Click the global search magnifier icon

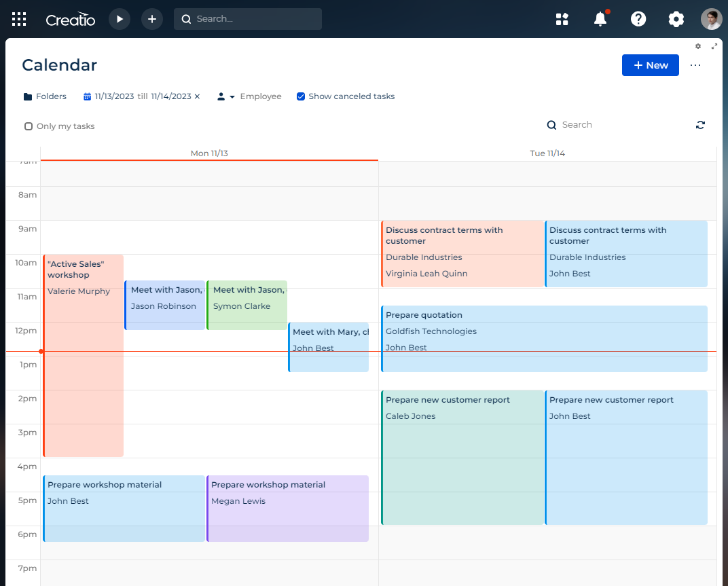click(186, 19)
